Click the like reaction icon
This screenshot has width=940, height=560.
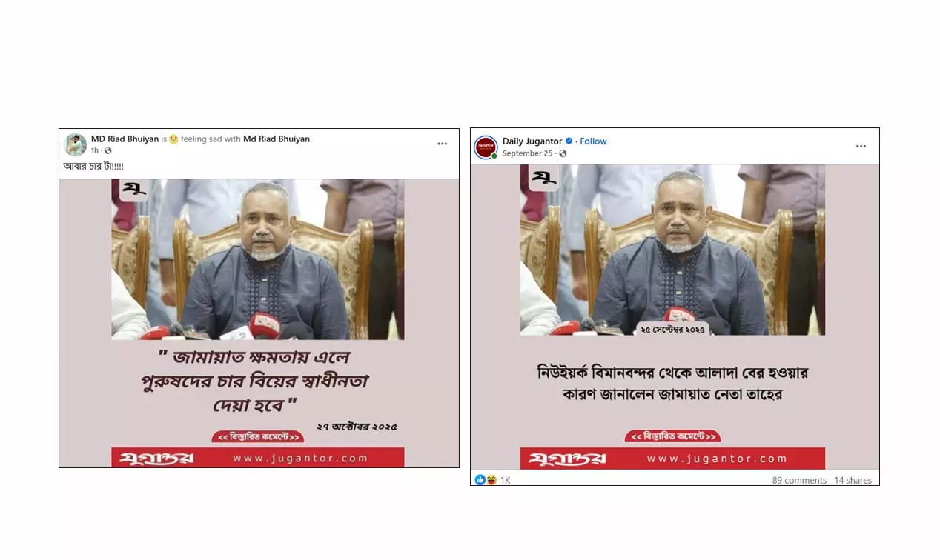pos(480,480)
